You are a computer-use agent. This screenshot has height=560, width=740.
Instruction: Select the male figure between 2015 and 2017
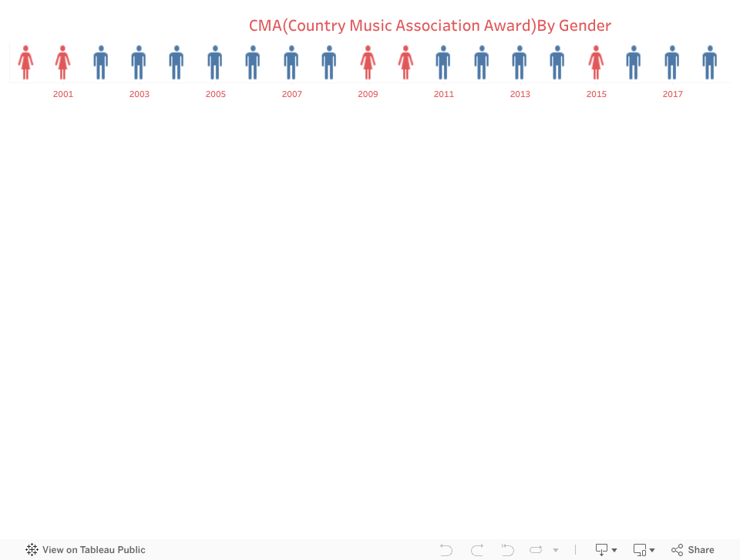click(x=634, y=62)
